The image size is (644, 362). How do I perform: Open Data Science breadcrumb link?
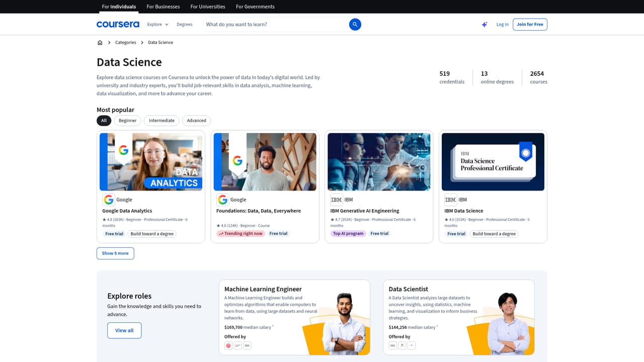[160, 43]
